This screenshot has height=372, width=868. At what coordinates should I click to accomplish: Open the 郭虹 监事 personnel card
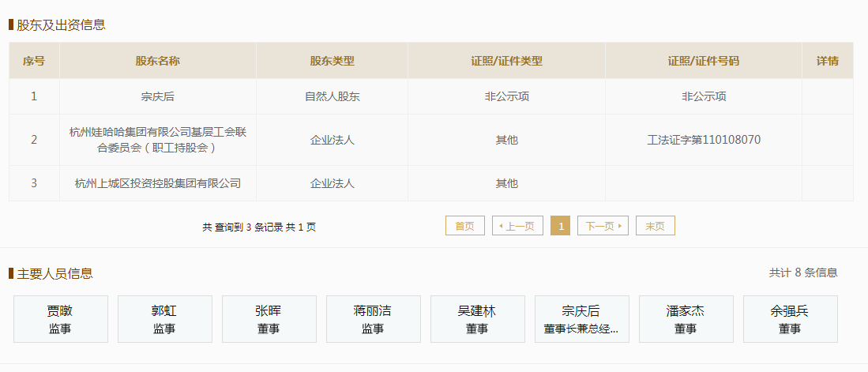pos(165,319)
